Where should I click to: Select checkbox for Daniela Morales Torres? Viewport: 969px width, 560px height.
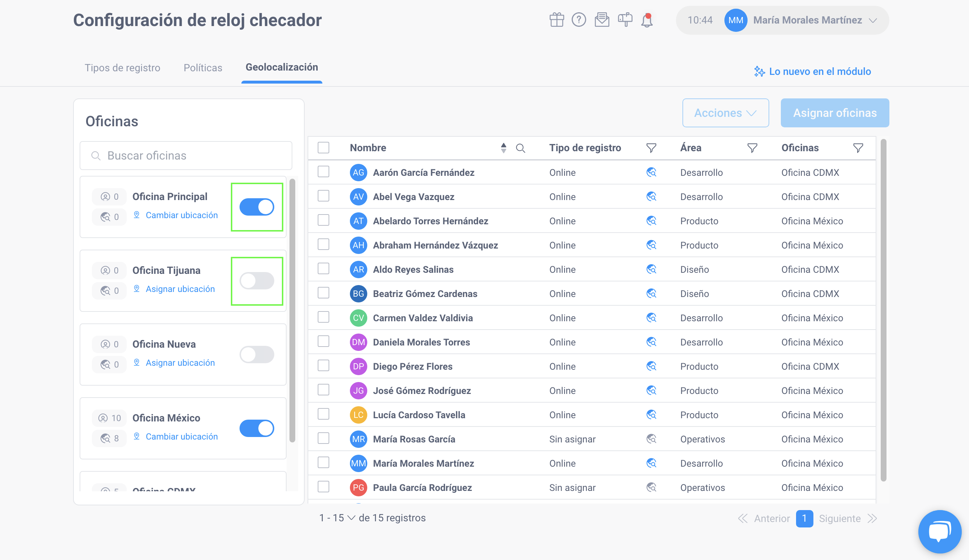pos(323,341)
